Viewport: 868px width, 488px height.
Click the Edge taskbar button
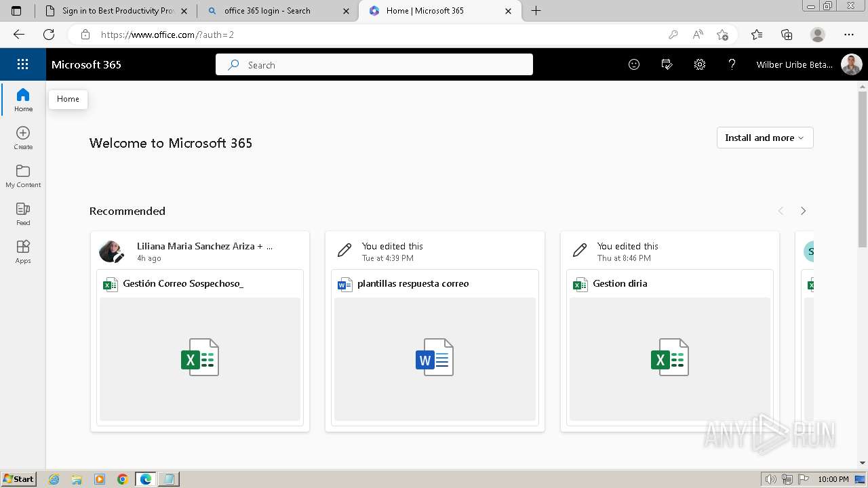(146, 479)
